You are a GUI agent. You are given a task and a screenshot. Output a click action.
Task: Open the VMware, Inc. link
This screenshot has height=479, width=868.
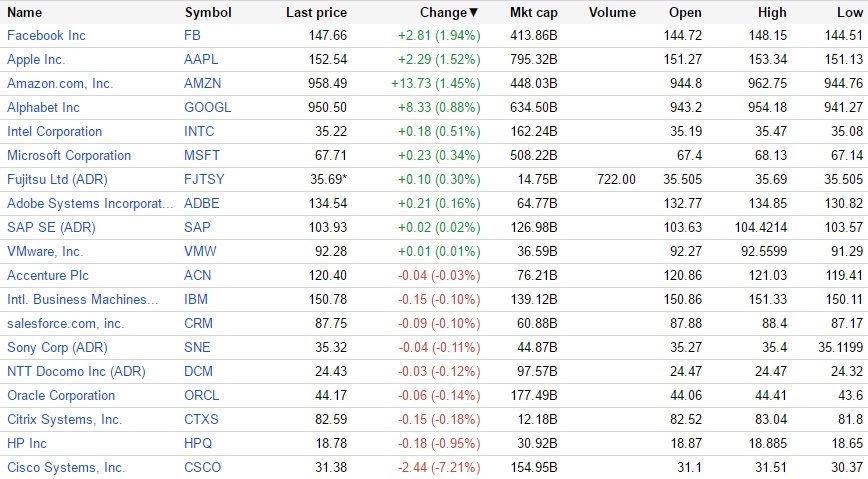pyautogui.click(x=45, y=252)
